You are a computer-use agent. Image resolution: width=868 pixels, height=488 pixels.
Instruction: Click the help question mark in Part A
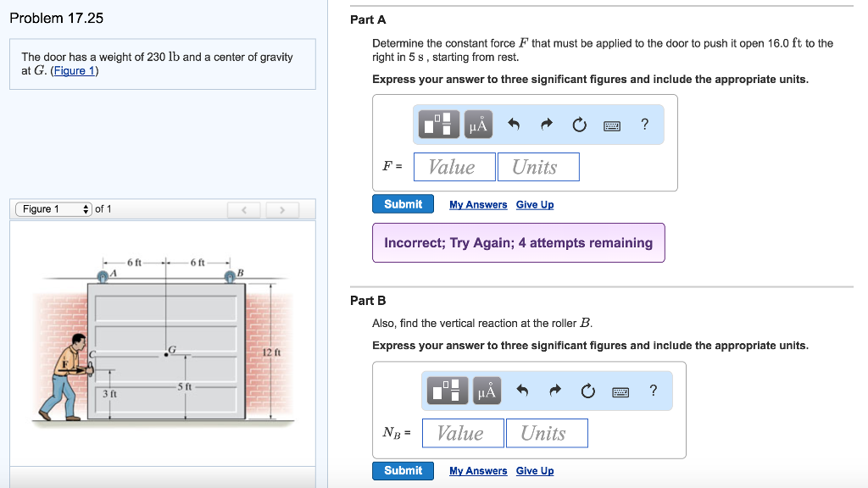644,125
